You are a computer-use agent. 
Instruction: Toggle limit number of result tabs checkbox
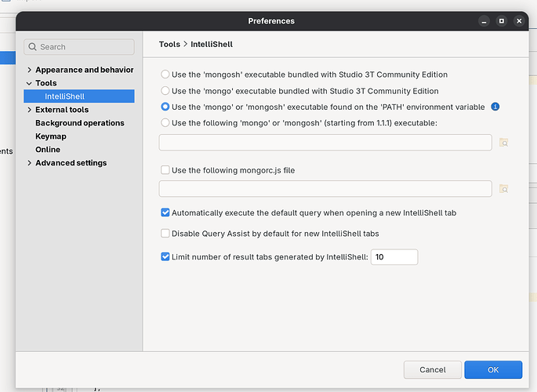(165, 256)
